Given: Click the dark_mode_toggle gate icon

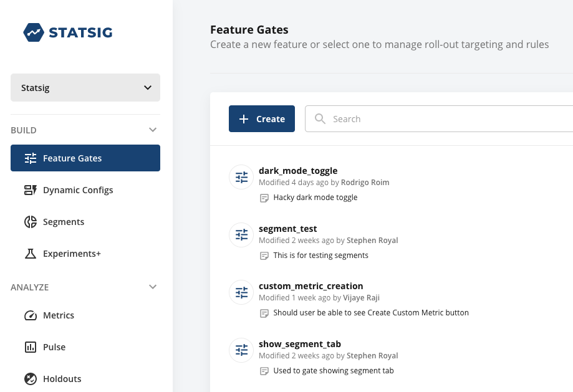Looking at the screenshot, I should coord(241,177).
